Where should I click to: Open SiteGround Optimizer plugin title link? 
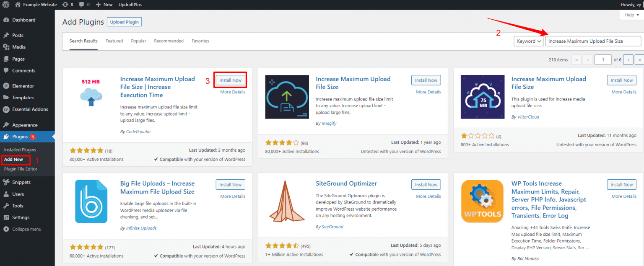tap(346, 183)
